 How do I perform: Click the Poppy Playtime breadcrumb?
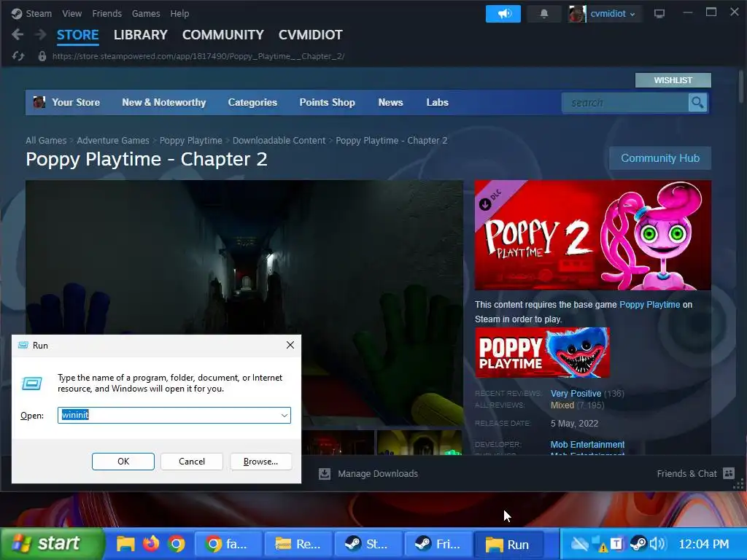tap(190, 141)
